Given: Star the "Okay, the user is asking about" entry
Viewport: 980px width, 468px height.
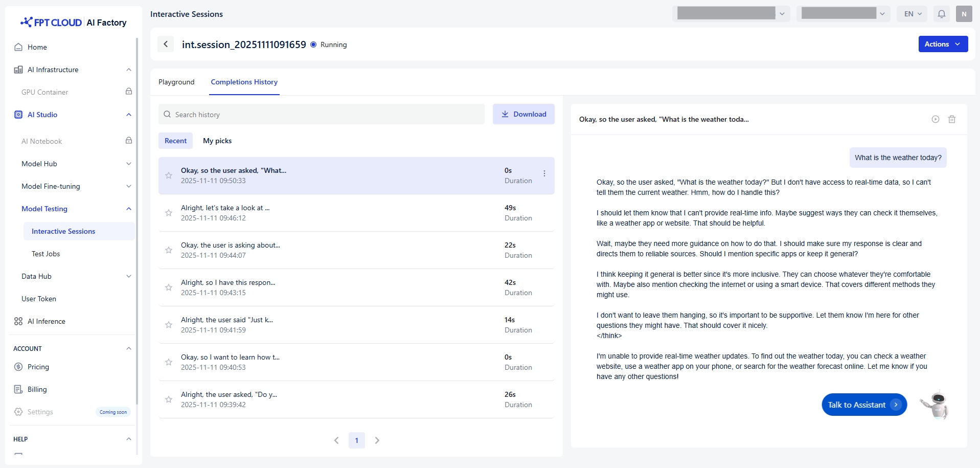Looking at the screenshot, I should 169,250.
